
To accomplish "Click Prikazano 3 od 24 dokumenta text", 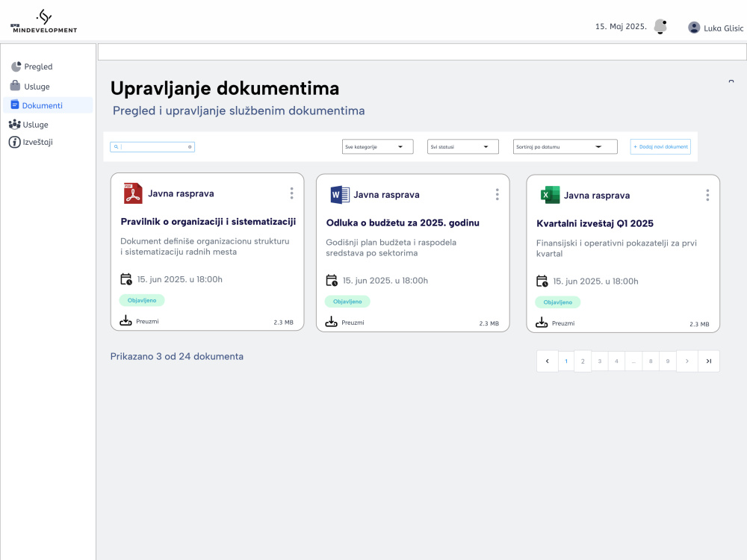I will pyautogui.click(x=177, y=356).
